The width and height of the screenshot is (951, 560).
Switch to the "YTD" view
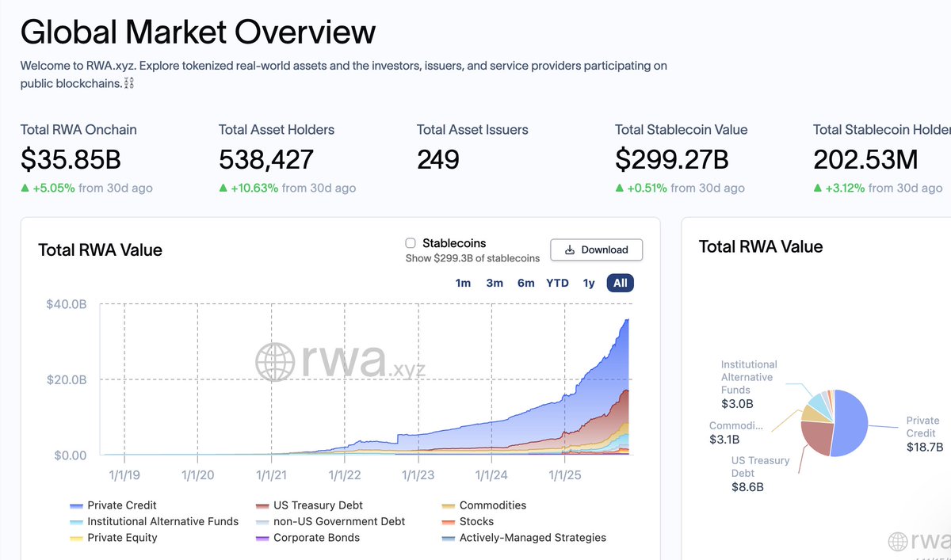(557, 283)
